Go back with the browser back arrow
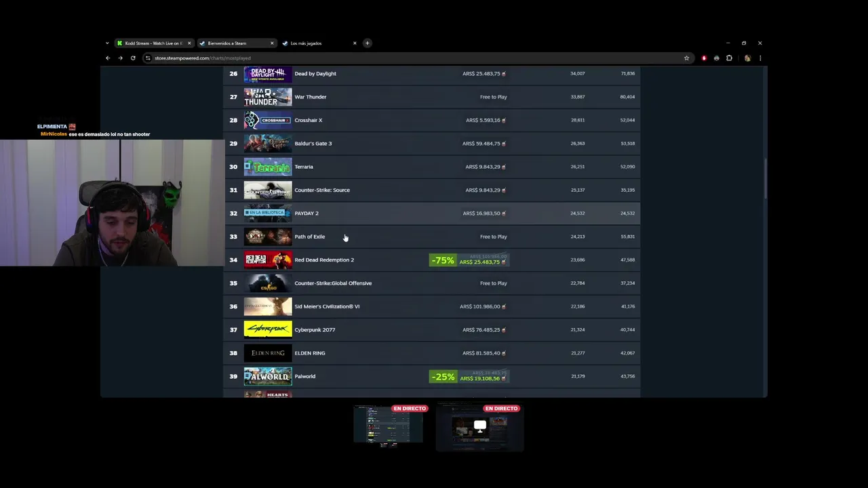868x488 pixels. click(108, 58)
